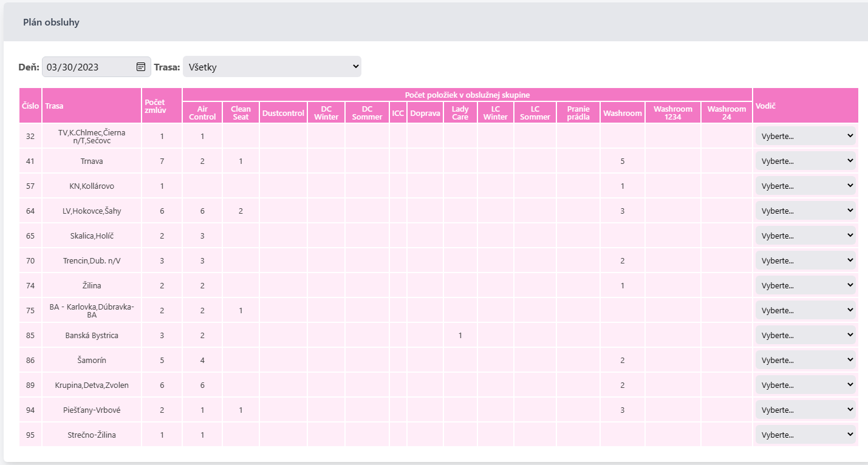Viewport: 868px width, 465px height.
Task: Click the Plán obsluhy panel title
Action: click(51, 22)
